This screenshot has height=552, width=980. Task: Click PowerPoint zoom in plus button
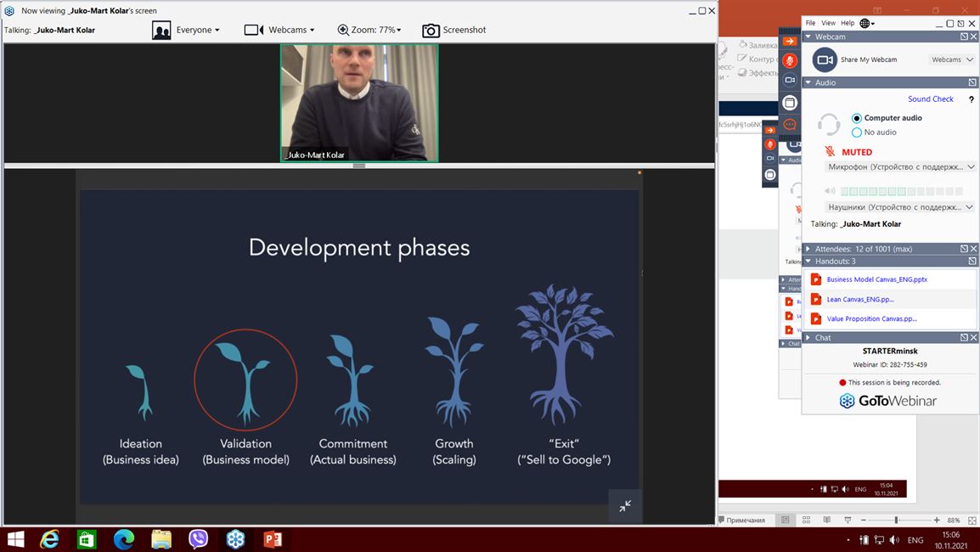point(936,520)
